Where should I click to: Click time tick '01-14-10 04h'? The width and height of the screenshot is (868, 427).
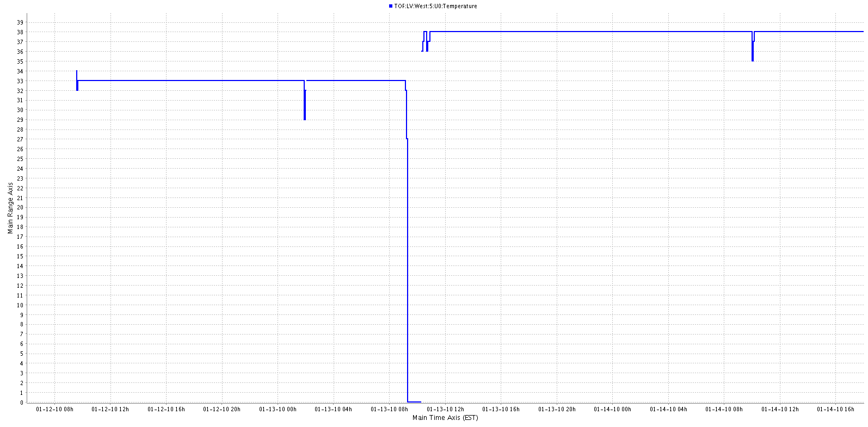point(668,409)
